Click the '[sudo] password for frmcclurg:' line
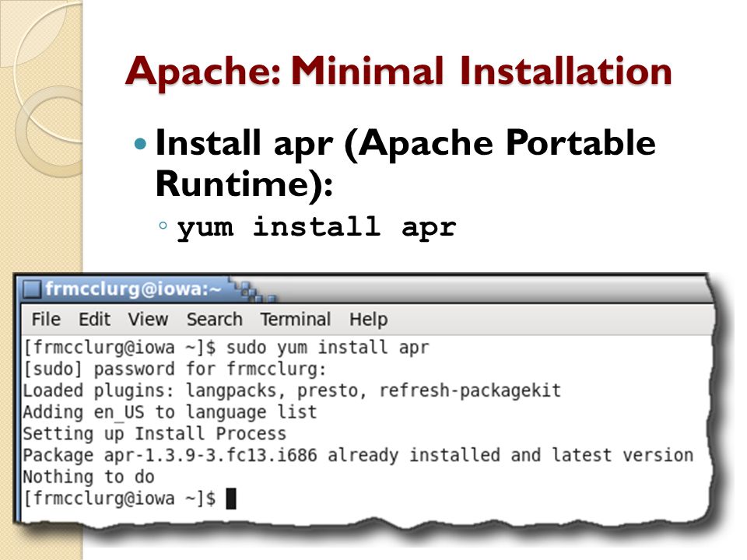 click(175, 369)
